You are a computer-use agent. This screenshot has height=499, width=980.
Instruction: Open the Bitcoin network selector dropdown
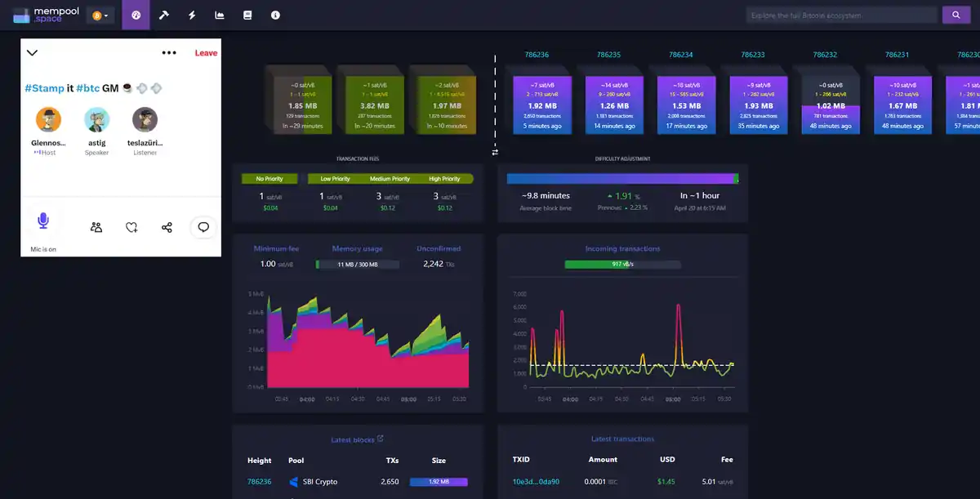100,16
